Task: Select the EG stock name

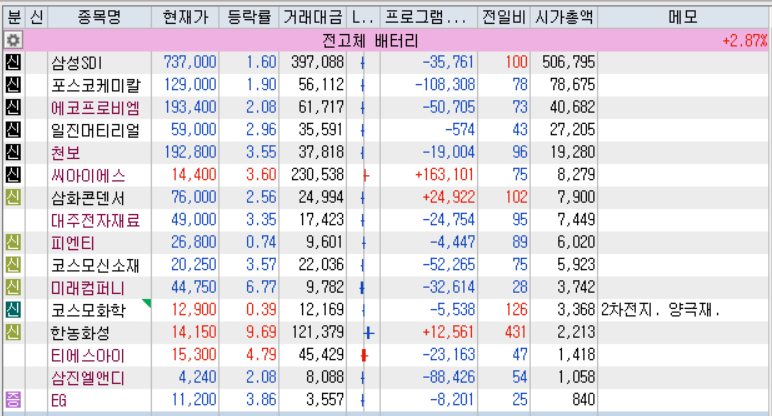Action: point(59,400)
